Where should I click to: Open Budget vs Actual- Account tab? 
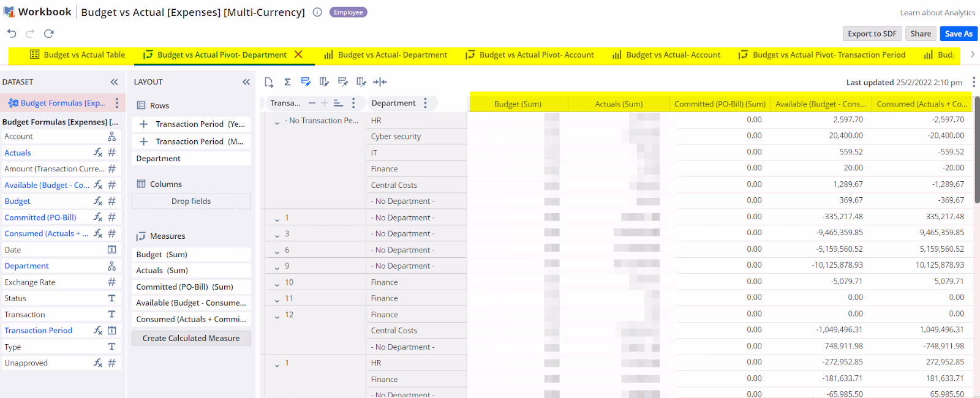667,54
